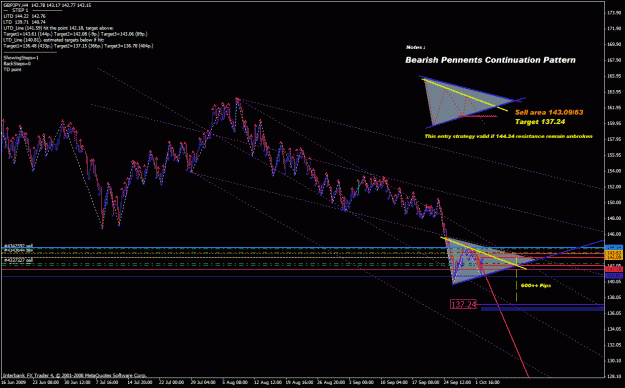Viewport: 625px width, 388px height.
Task: Click the 146.00 price axis value
Action: [614, 234]
